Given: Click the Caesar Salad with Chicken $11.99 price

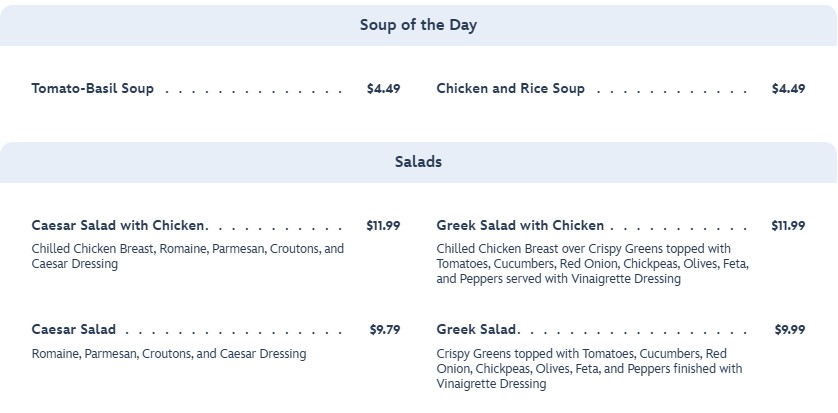Looking at the screenshot, I should [383, 226].
